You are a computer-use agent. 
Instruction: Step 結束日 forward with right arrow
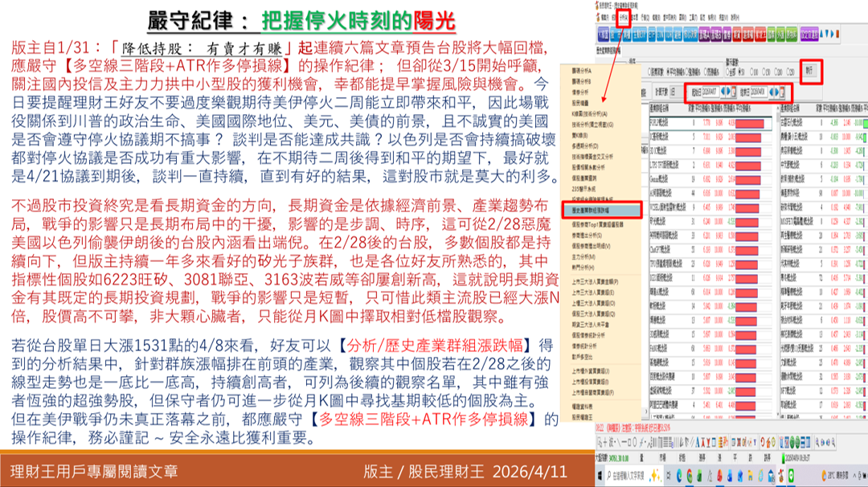tap(776, 92)
